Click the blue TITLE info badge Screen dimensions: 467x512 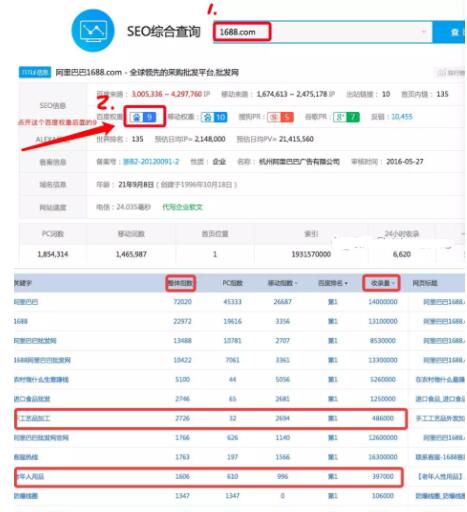tap(35, 72)
